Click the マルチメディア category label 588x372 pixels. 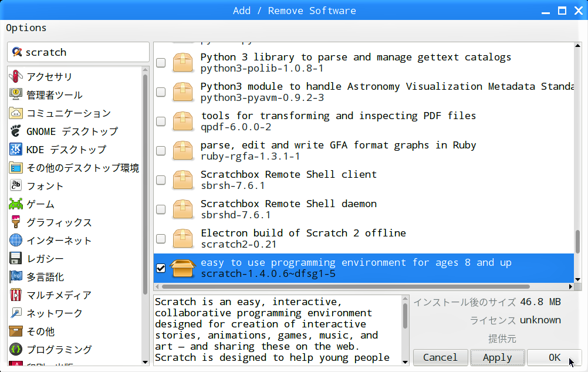[59, 295]
